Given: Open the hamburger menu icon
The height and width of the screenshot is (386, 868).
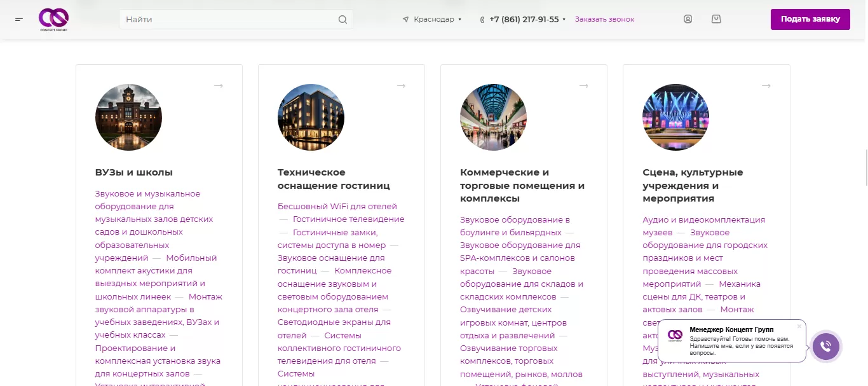Looking at the screenshot, I should click(x=19, y=19).
